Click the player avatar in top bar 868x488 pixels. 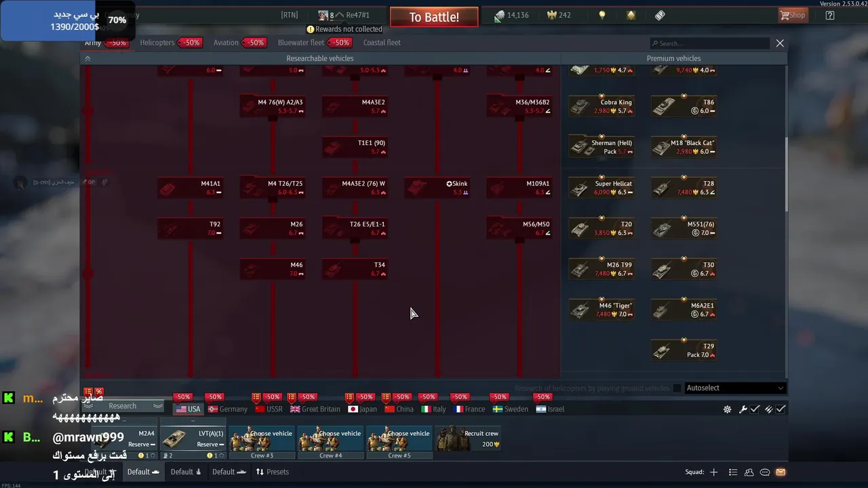[x=323, y=15]
